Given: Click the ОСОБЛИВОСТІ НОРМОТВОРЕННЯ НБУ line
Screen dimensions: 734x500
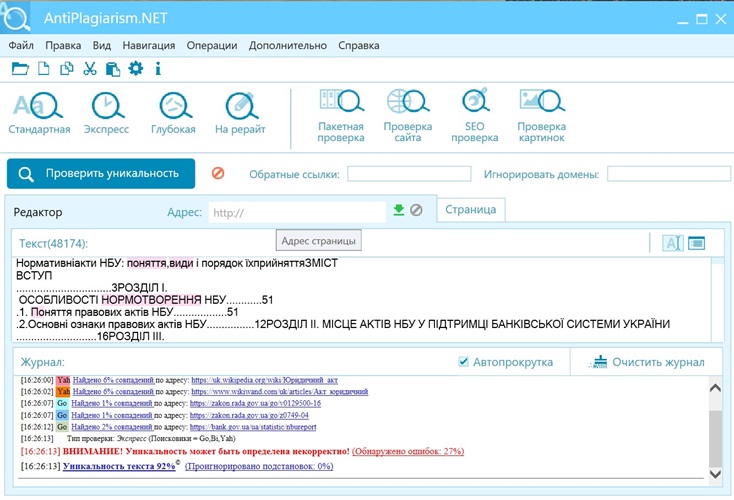Looking at the screenshot, I should pyautogui.click(x=146, y=300).
